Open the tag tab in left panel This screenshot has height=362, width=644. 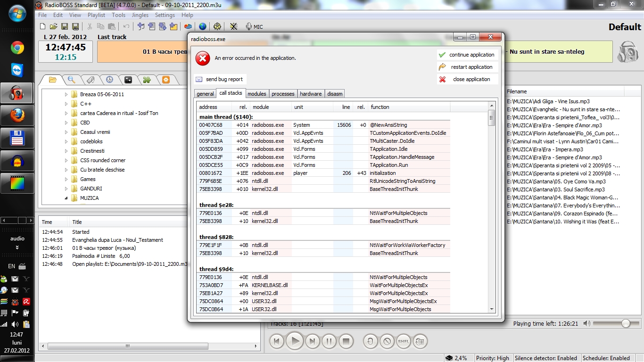[x=90, y=80]
